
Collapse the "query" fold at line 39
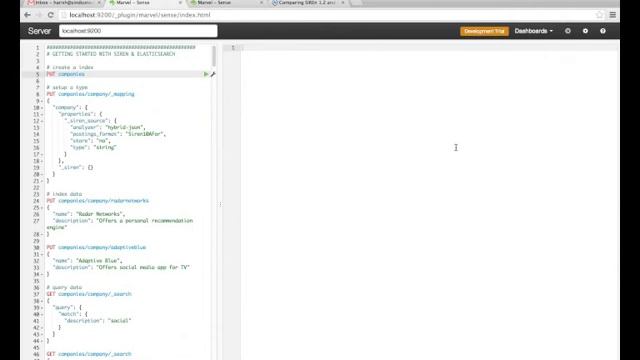pos(42,307)
